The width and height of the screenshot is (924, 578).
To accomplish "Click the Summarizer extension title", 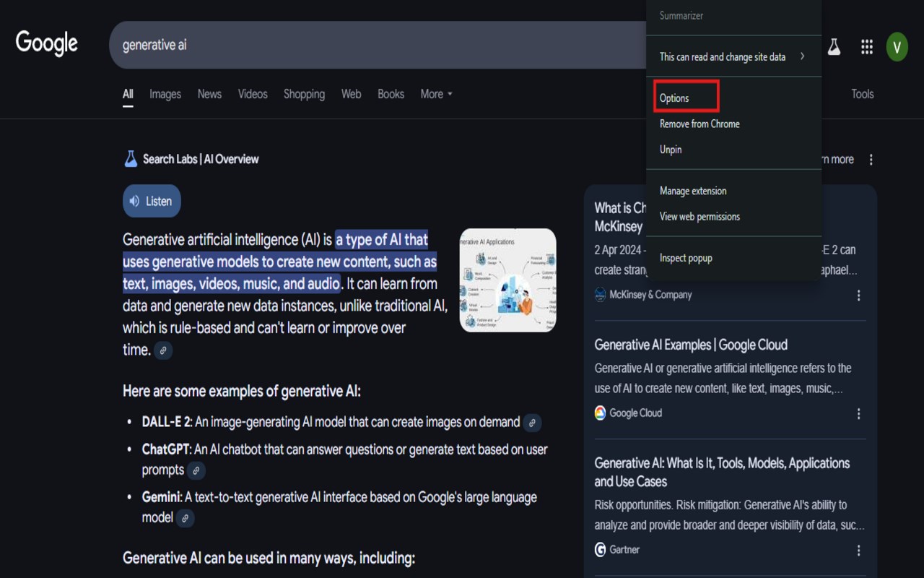I will point(681,15).
